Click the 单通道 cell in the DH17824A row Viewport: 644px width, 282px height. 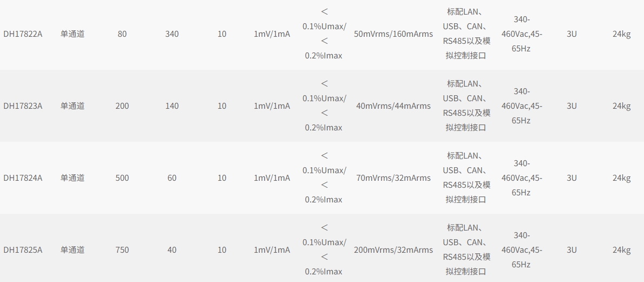point(73,178)
